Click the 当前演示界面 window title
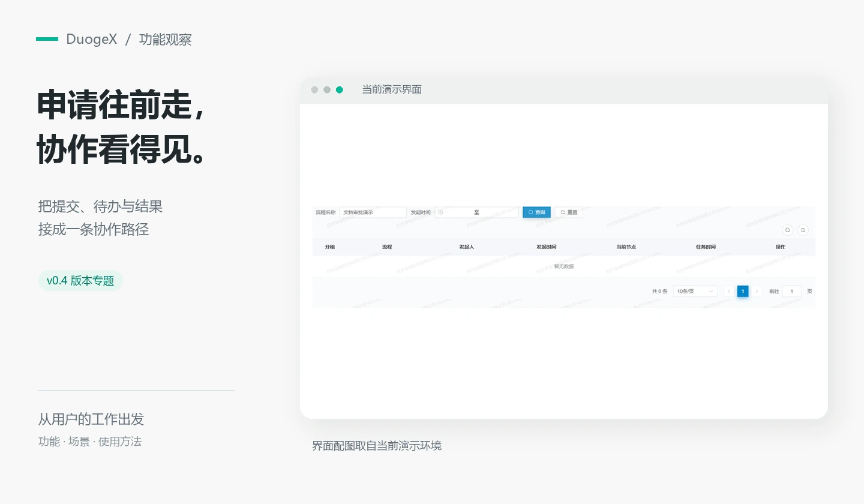The image size is (864, 504). pyautogui.click(x=392, y=89)
